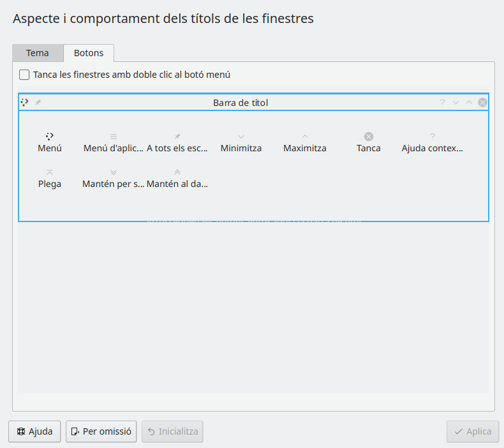Image resolution: width=504 pixels, height=448 pixels.
Task: Select the 'Mantén al damunt' icon
Action: point(177,172)
